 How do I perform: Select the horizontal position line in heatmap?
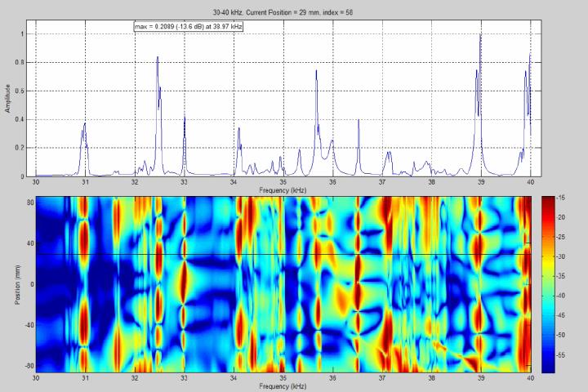(x=283, y=255)
